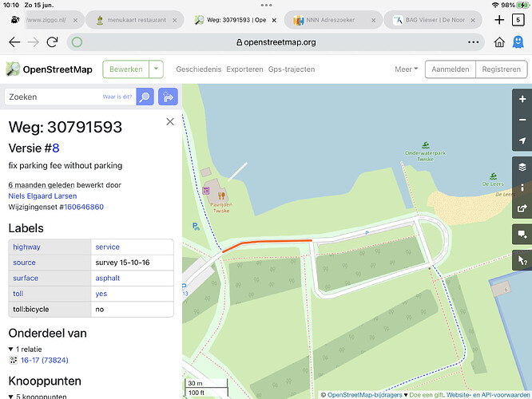
Task: Open the Geschiedenis menu item
Action: (198, 69)
